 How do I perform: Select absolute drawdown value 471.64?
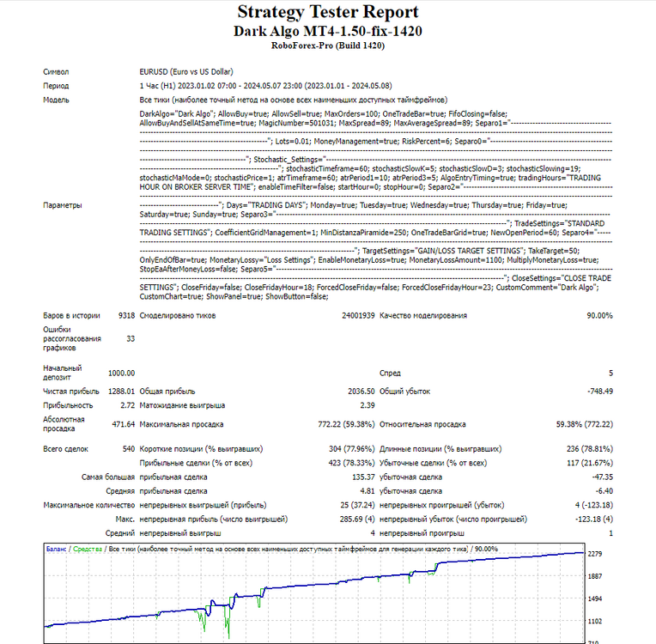(x=124, y=424)
